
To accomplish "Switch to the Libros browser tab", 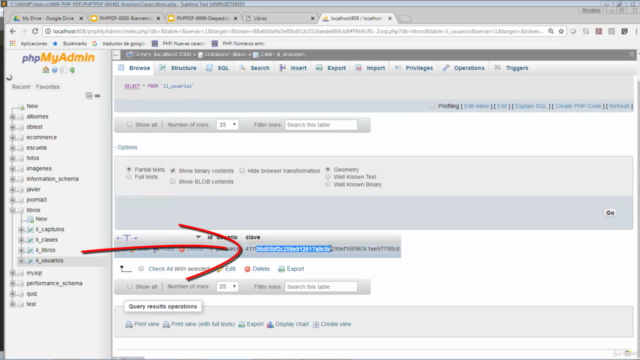I will tap(280, 18).
